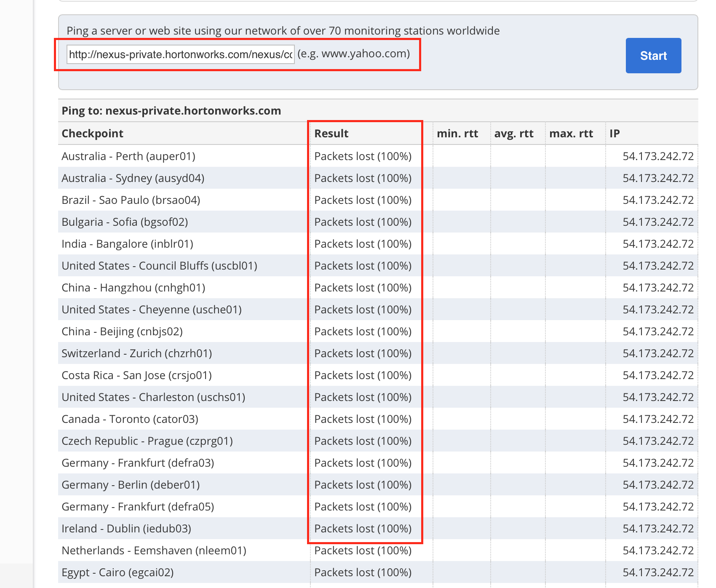Select Canada - Toronto (cator03) checkpoint
716x588 pixels.
[130, 419]
